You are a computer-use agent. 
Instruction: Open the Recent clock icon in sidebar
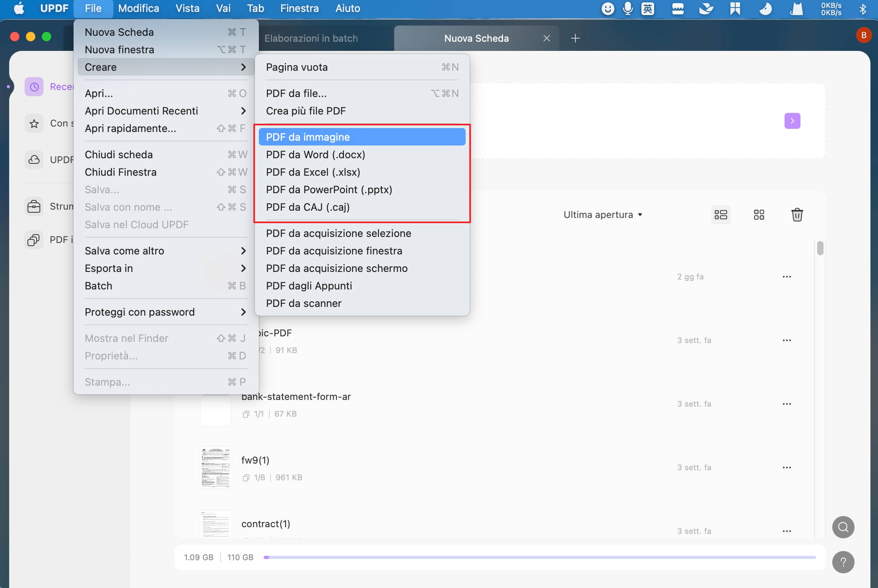coord(34,87)
